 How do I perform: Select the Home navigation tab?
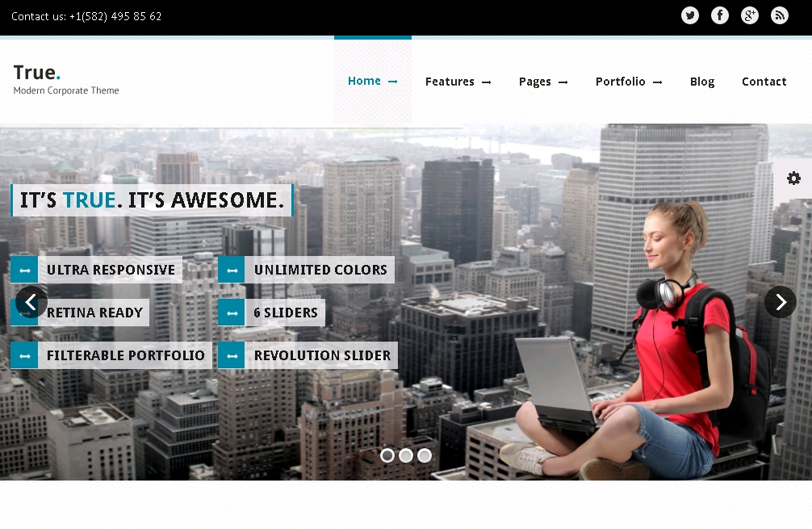click(372, 81)
